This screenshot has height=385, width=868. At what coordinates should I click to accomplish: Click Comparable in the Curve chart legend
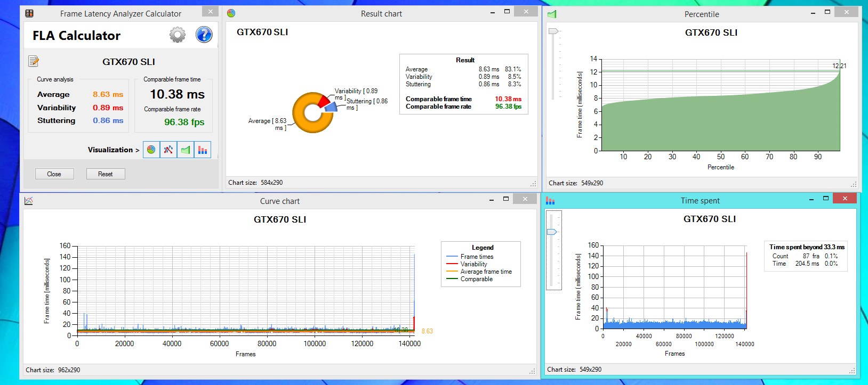(x=477, y=279)
